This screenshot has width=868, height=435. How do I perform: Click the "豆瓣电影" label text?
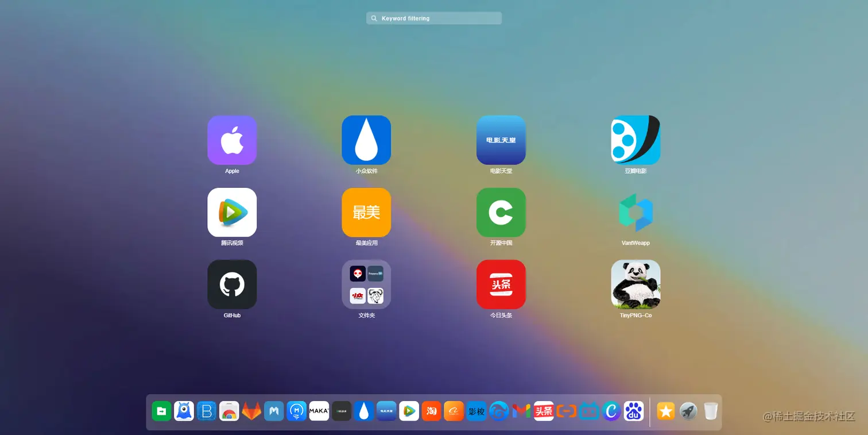tap(635, 171)
